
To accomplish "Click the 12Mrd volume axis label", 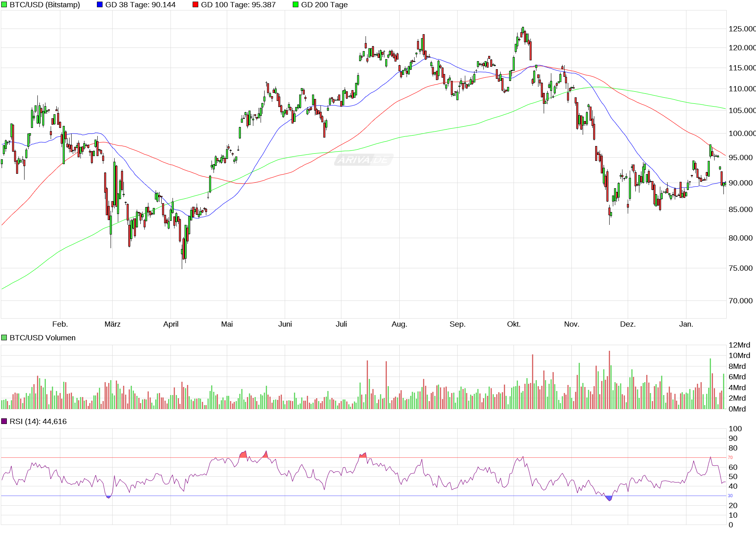I will [740, 345].
